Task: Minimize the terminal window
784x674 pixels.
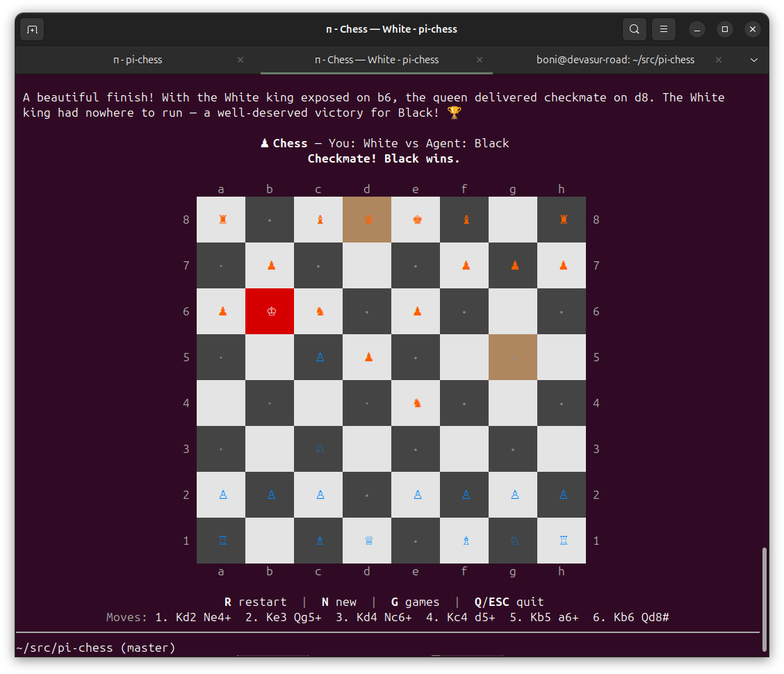Action: pos(697,29)
